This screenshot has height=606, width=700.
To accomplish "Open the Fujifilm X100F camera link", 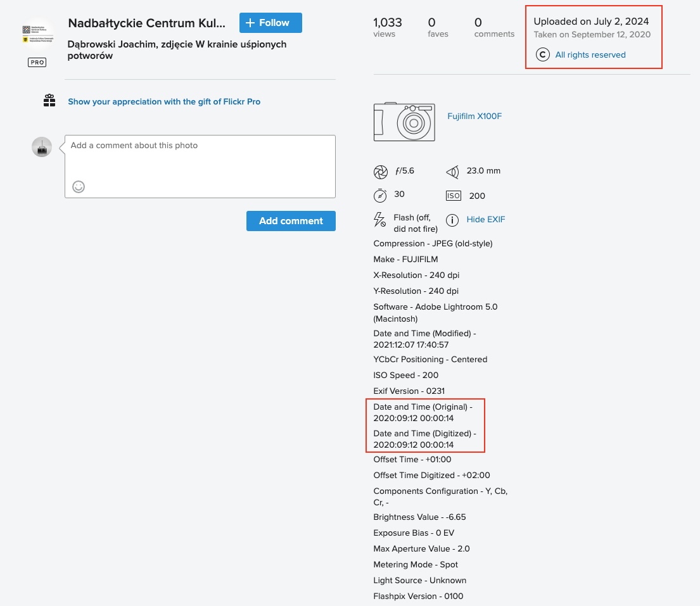I will [x=474, y=117].
